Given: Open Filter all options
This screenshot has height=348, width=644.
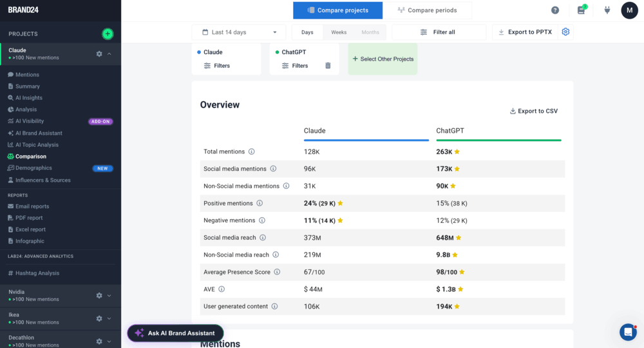Looking at the screenshot, I should [x=439, y=32].
